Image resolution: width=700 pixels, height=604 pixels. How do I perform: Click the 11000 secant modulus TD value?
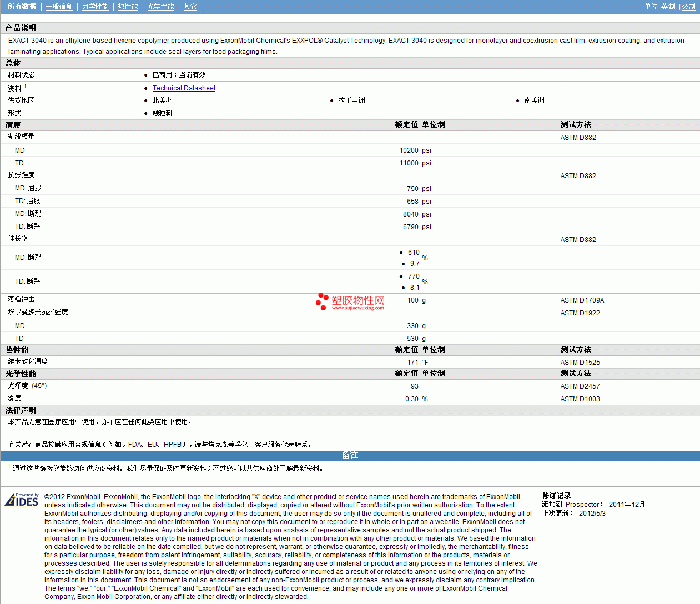click(409, 163)
